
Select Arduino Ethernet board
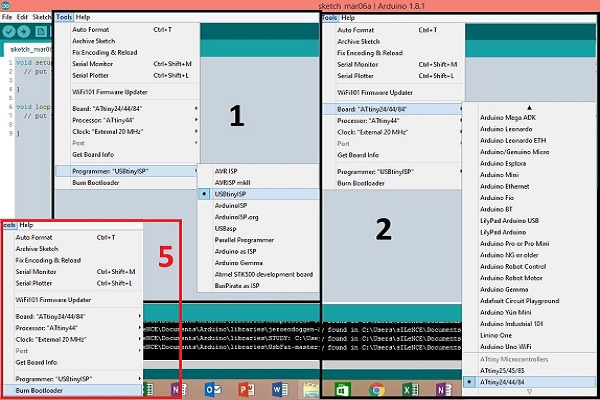(x=504, y=186)
